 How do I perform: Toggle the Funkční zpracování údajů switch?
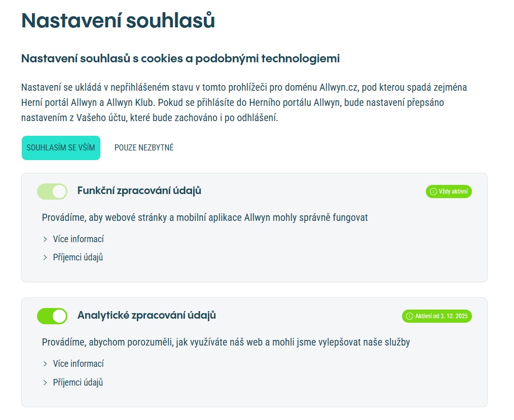coord(52,192)
